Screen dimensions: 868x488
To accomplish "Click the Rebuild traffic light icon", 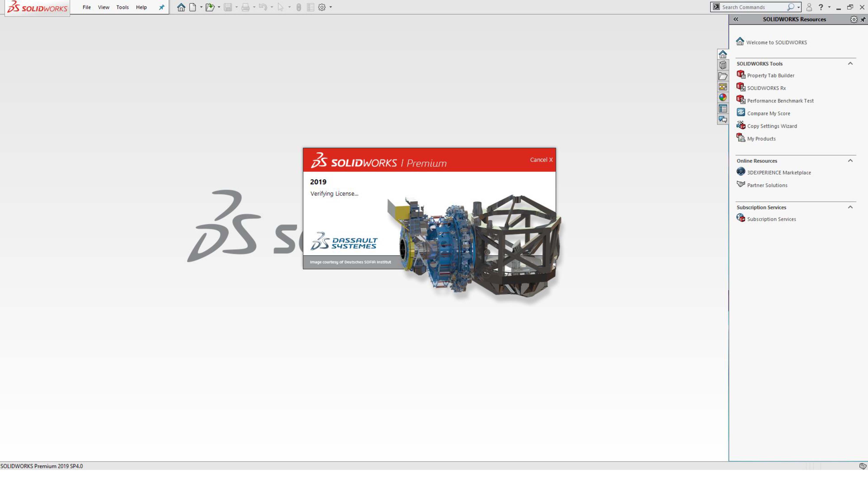I will click(299, 7).
